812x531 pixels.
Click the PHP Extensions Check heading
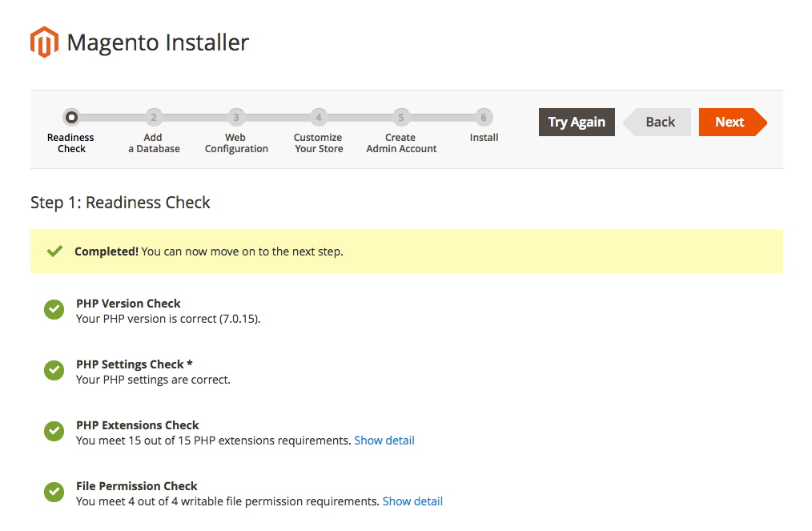click(x=137, y=425)
